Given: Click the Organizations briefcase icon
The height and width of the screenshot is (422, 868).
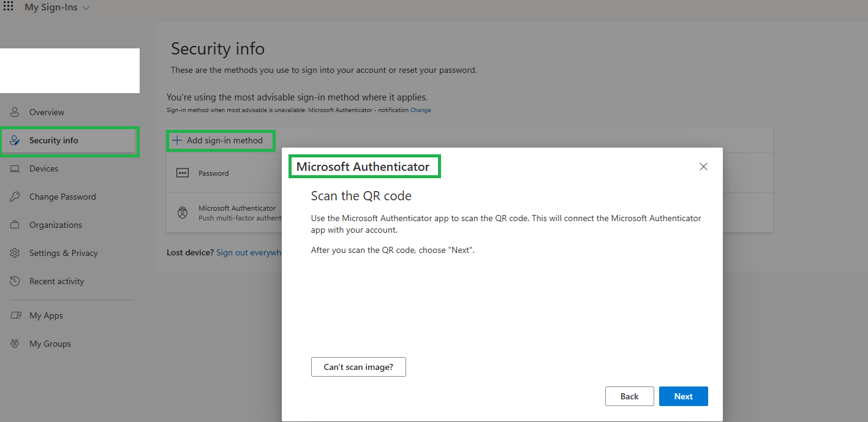Looking at the screenshot, I should [15, 225].
